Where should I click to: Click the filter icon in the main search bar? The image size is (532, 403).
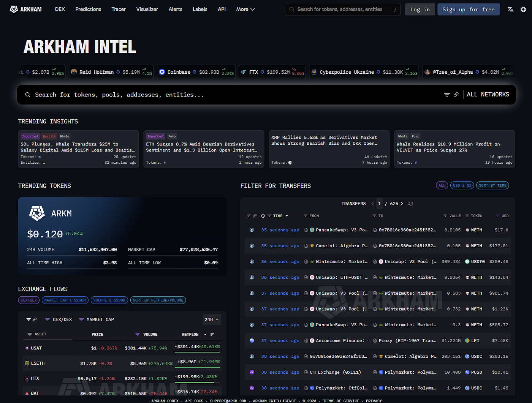click(447, 95)
